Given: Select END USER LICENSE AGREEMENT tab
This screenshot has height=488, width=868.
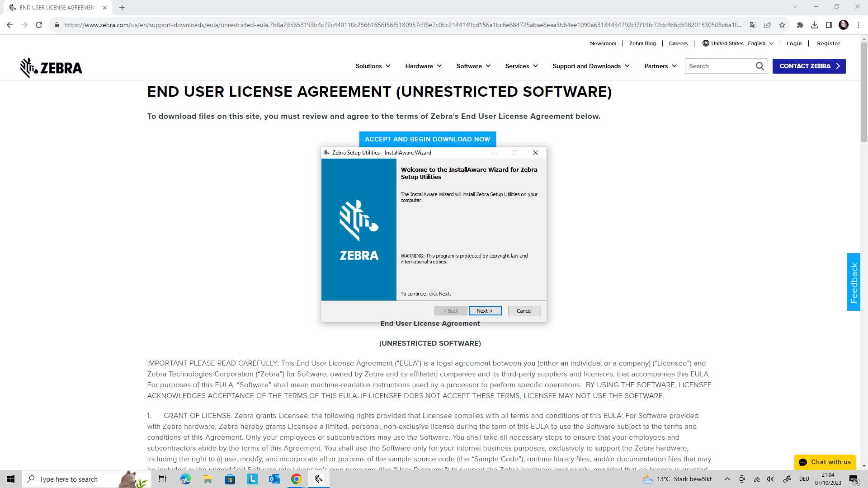Looking at the screenshot, I should coord(58,8).
